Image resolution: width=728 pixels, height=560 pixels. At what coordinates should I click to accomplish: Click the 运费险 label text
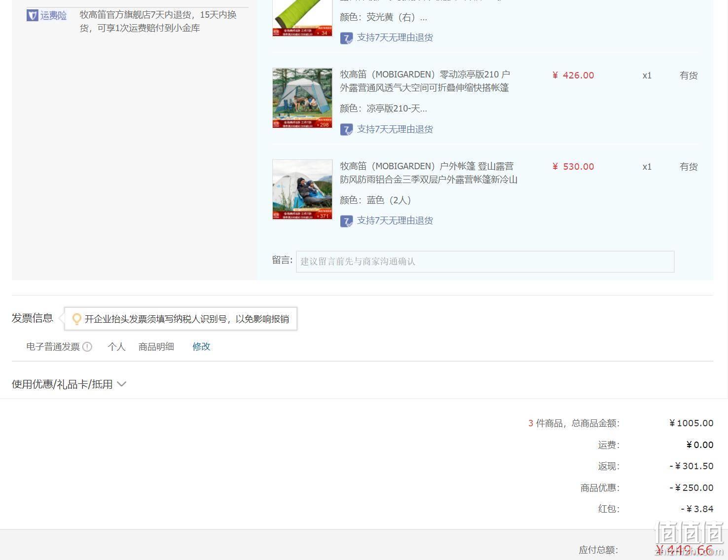coord(53,16)
